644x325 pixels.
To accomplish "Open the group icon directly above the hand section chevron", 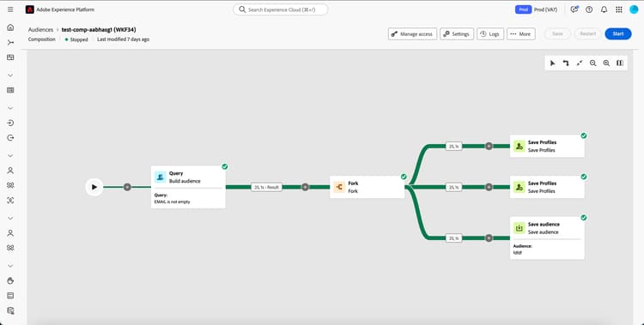I will 10,248.
